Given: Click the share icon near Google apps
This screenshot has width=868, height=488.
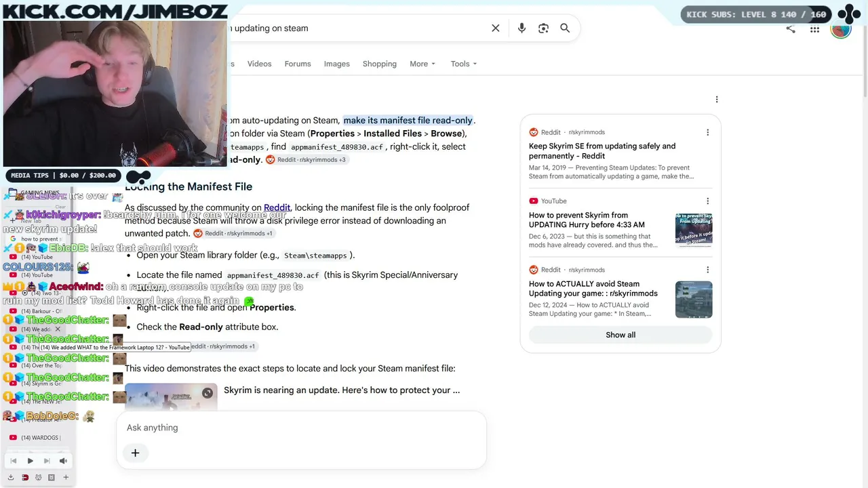Looking at the screenshot, I should 791,28.
